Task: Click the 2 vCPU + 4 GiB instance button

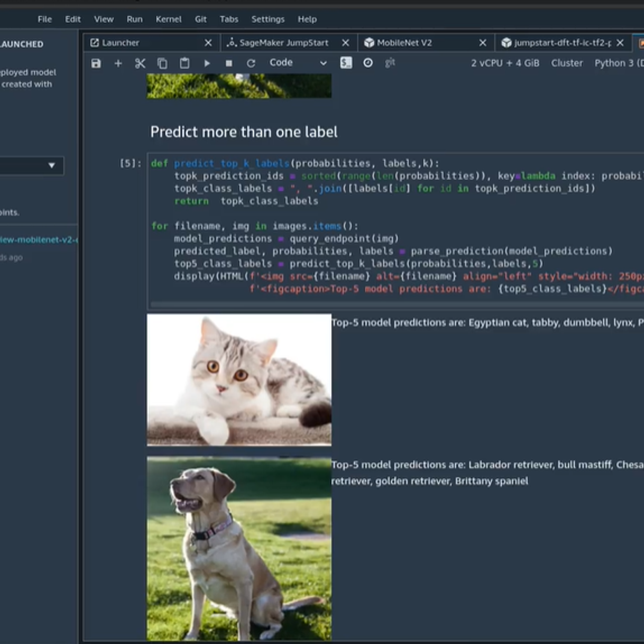Action: tap(505, 63)
